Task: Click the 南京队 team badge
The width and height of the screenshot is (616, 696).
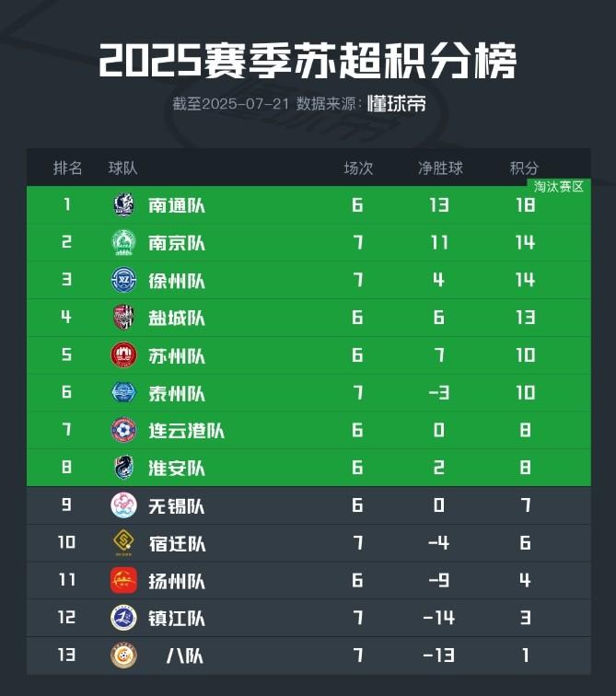Action: click(123, 242)
